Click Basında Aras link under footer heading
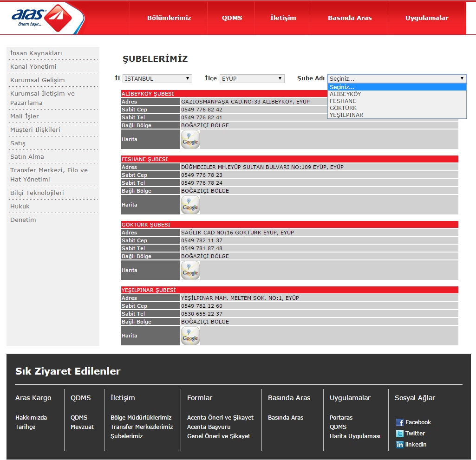Screen dimensions: 476x460 pos(286,417)
